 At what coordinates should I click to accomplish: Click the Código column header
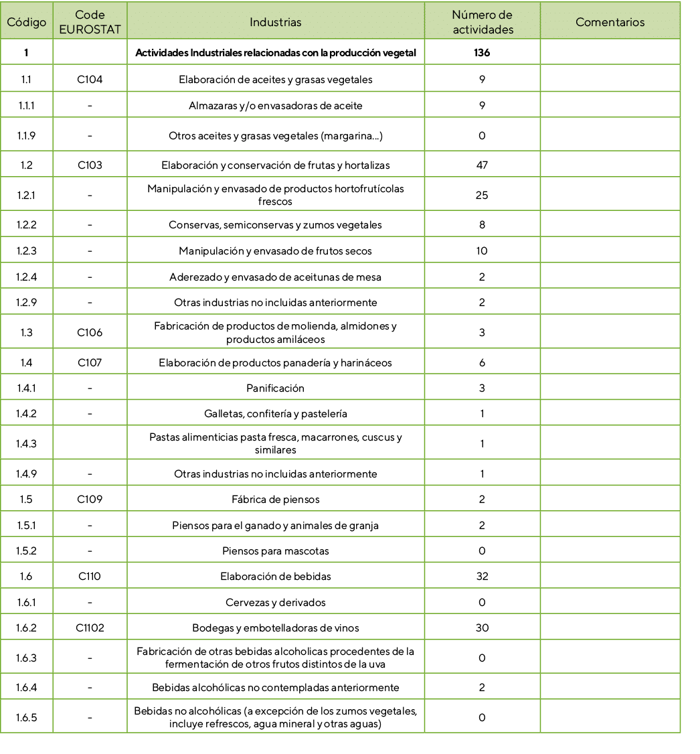(x=27, y=22)
